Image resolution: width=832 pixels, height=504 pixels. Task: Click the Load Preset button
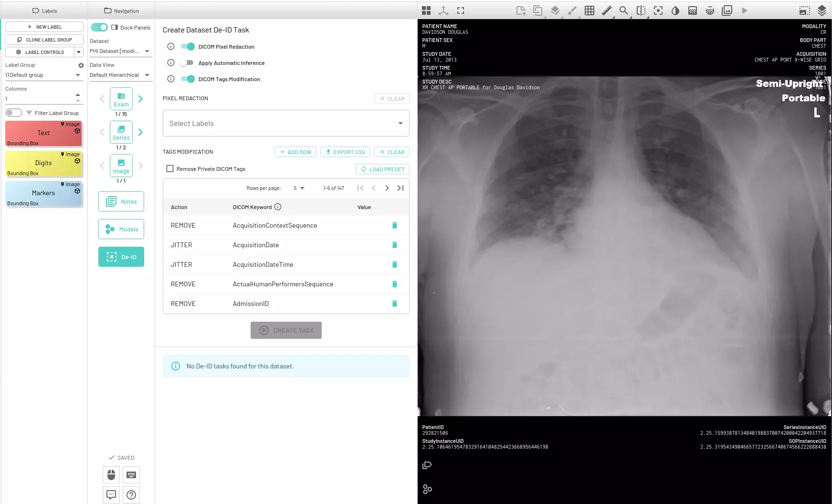(382, 169)
